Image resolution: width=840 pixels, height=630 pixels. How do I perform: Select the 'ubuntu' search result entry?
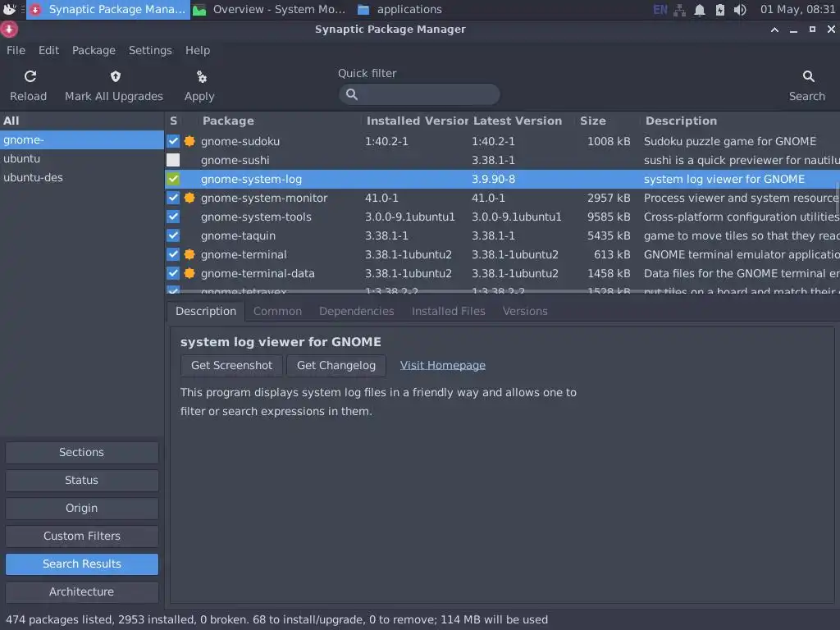click(x=82, y=158)
